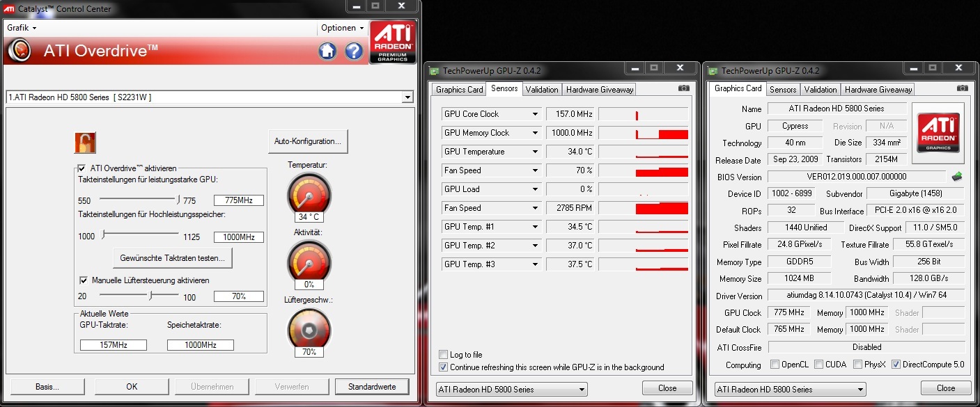Click the GPU-Z Graphics Card window title bar icon
This screenshot has width=980, height=407.
[x=713, y=71]
